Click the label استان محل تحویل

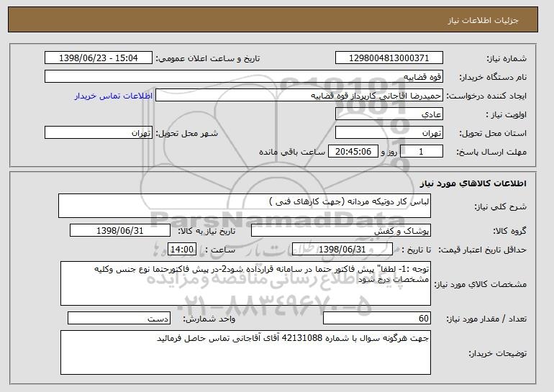[493, 133]
